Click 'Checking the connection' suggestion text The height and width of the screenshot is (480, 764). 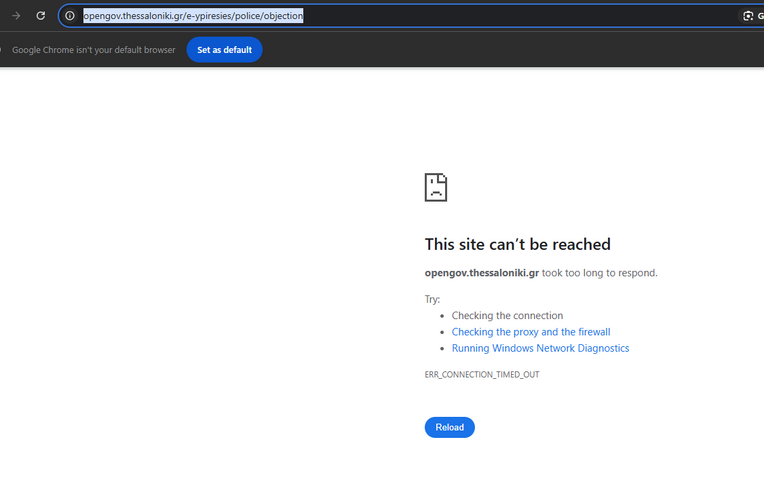click(x=507, y=315)
